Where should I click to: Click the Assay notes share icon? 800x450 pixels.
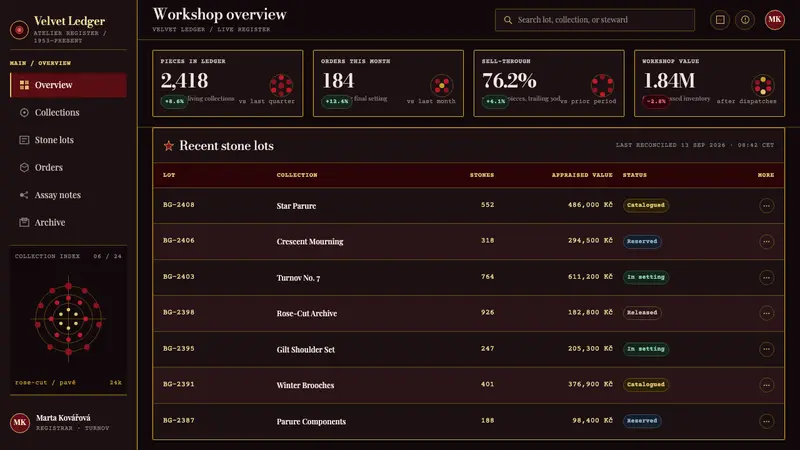(24, 195)
